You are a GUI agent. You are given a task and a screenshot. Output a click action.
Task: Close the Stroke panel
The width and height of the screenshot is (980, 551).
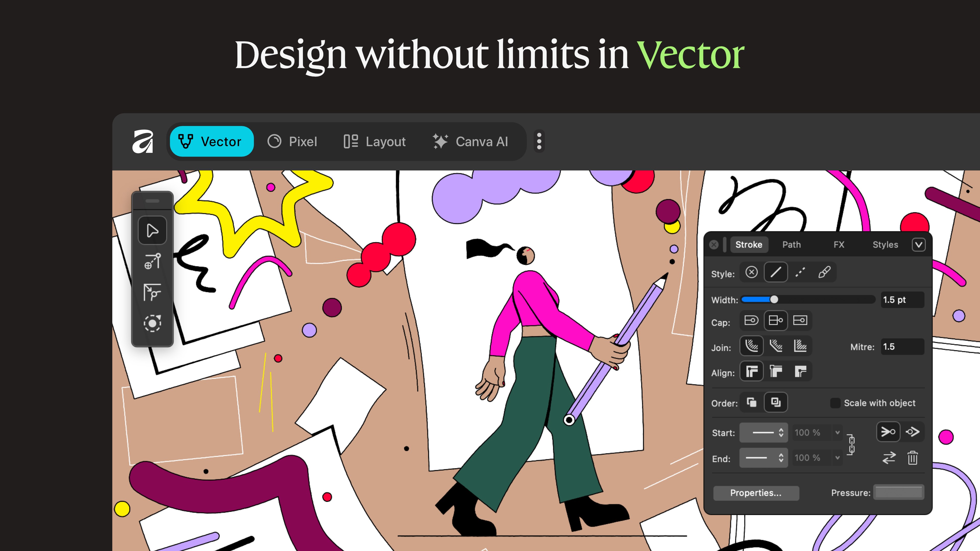click(714, 245)
